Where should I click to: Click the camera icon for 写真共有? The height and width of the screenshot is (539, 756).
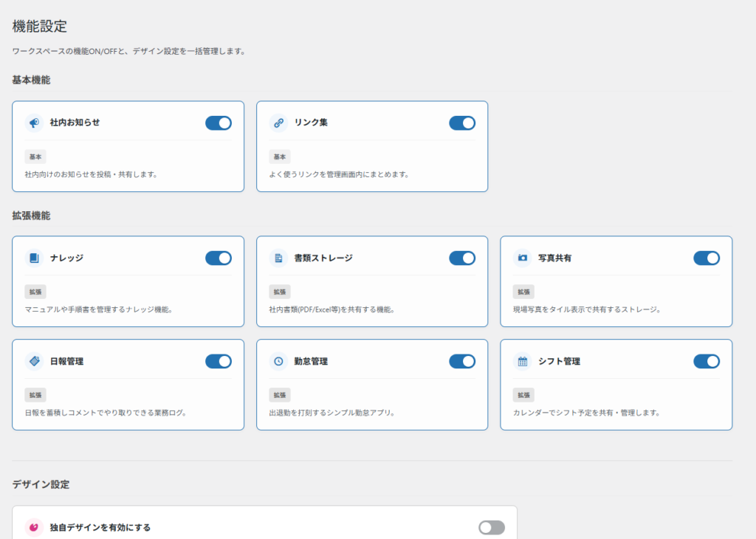tap(523, 258)
